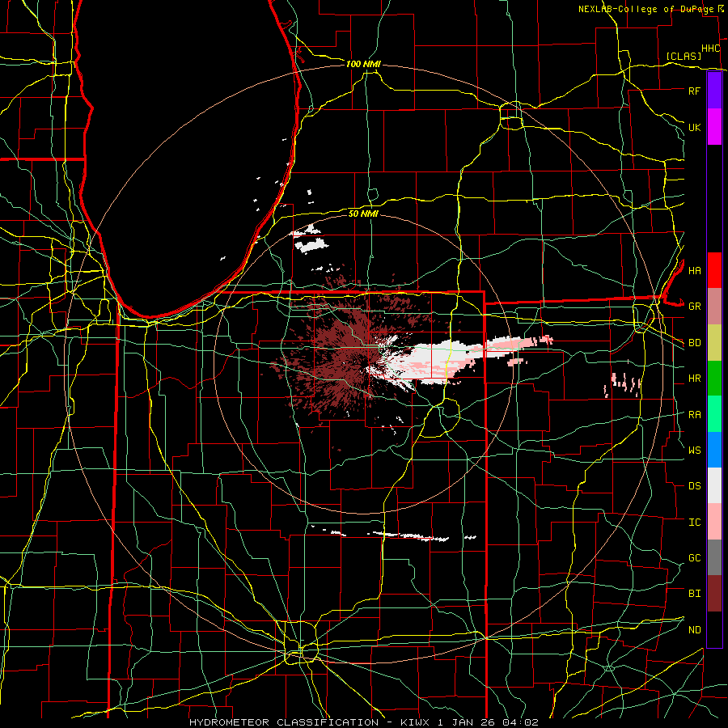This screenshot has height=728, width=728.
Task: Click the 'IC' legend label
Action: tap(694, 523)
